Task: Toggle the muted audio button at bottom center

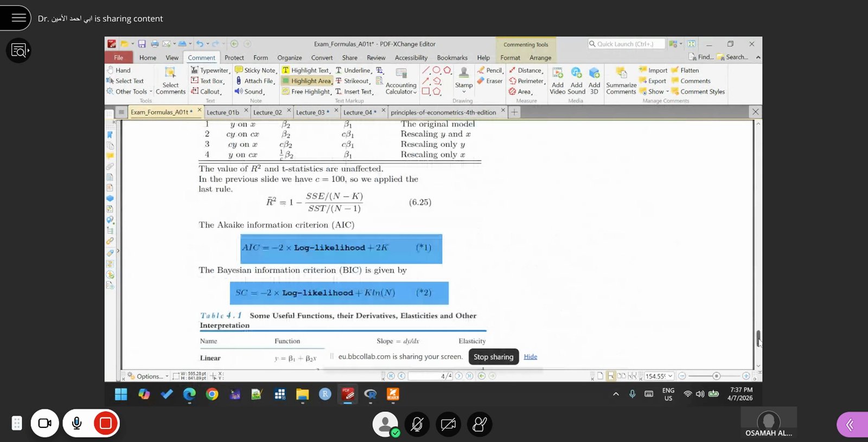Action: [x=417, y=424]
